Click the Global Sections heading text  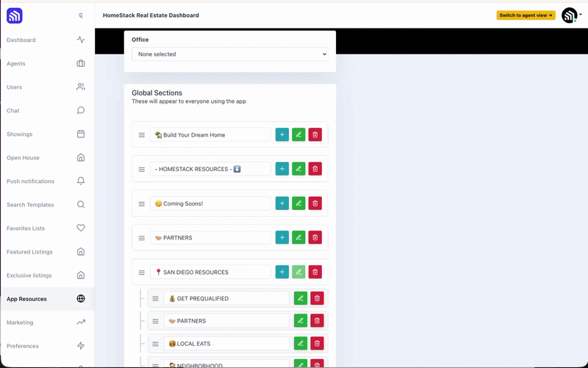(x=157, y=93)
